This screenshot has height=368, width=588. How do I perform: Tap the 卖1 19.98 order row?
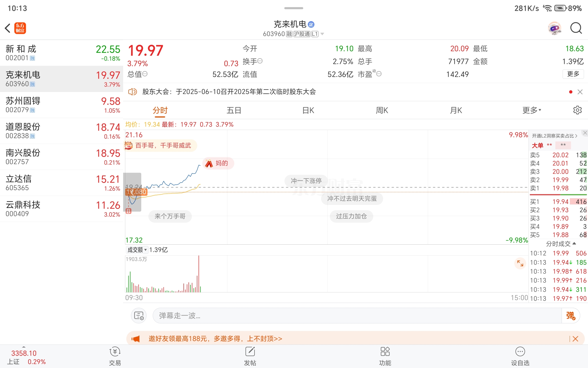[558, 188]
